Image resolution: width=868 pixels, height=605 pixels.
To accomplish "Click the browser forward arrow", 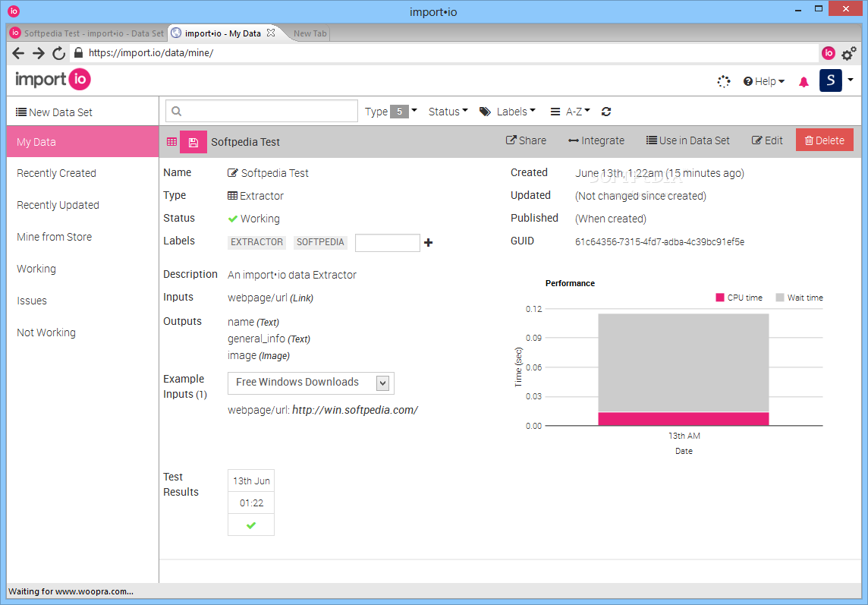I will 38,53.
